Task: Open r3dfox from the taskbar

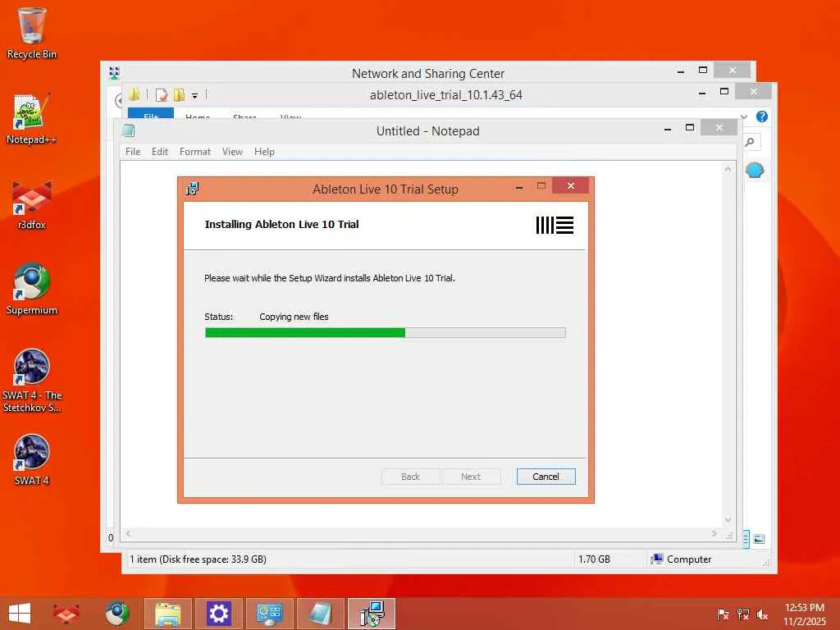Action: click(x=66, y=614)
